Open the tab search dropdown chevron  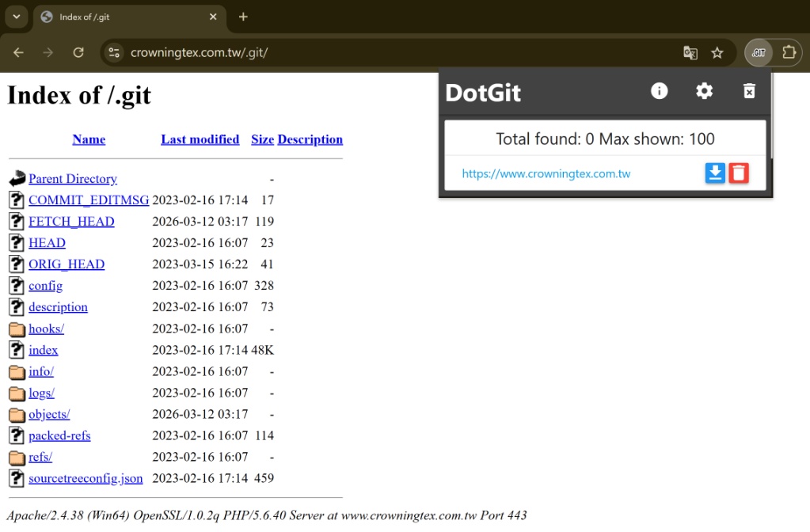[x=17, y=17]
